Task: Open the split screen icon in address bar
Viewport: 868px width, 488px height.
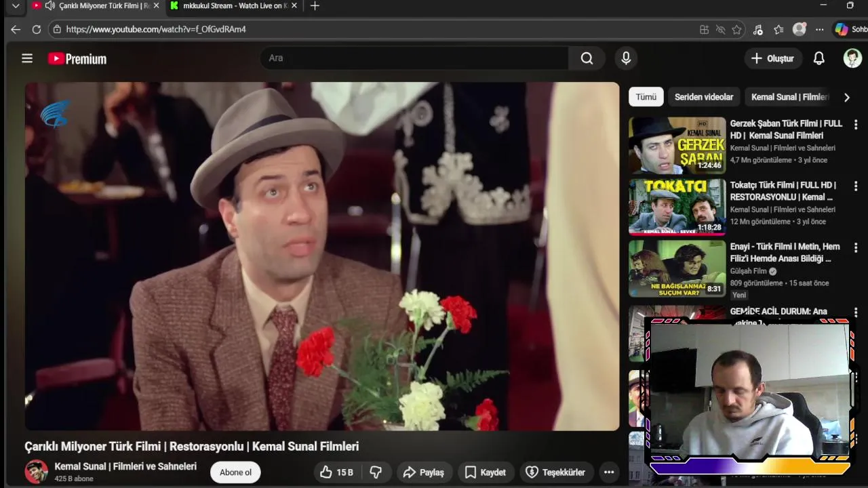Action: pyautogui.click(x=705, y=29)
